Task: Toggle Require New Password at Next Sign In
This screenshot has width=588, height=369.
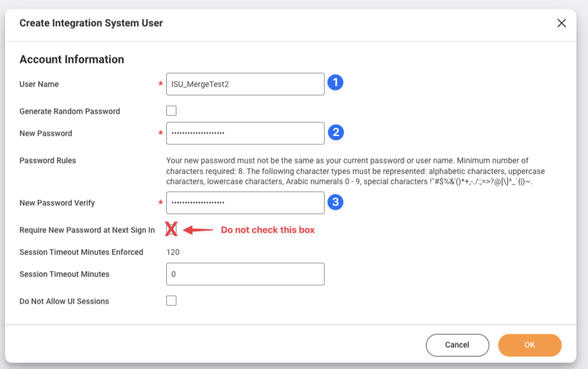Action: tap(171, 229)
